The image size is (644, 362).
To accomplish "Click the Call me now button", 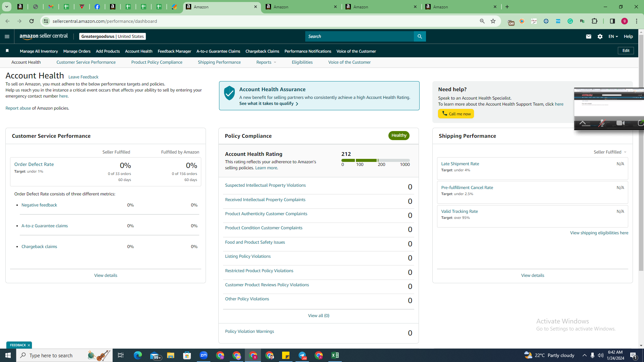I will click(456, 114).
